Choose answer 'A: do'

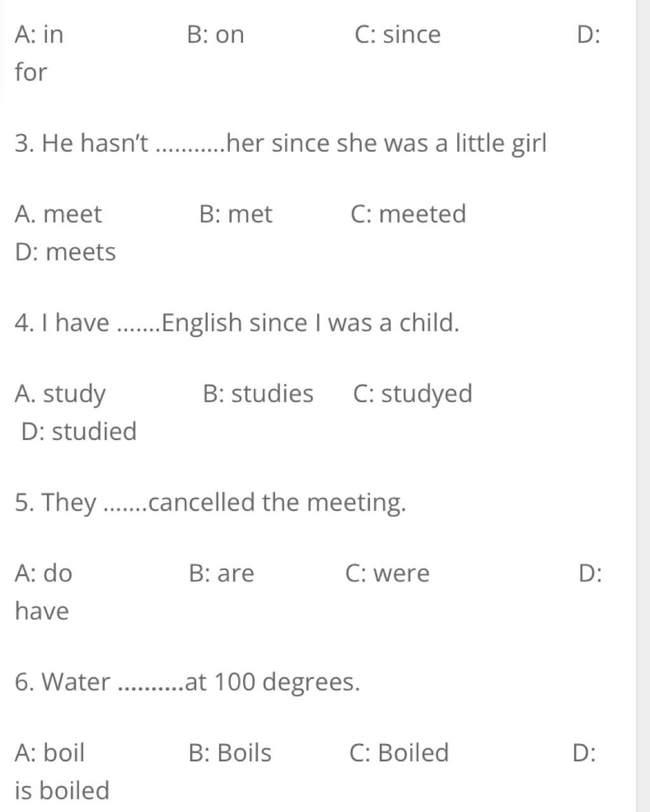(43, 573)
